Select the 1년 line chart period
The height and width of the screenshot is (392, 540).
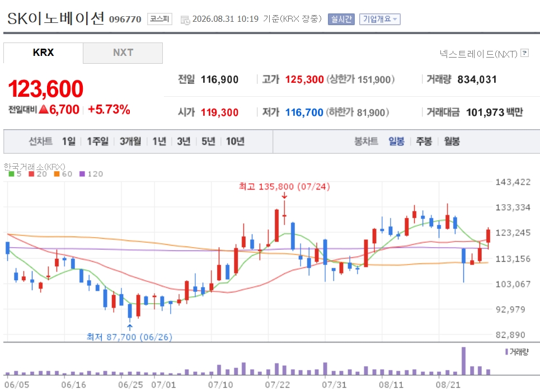click(x=159, y=141)
